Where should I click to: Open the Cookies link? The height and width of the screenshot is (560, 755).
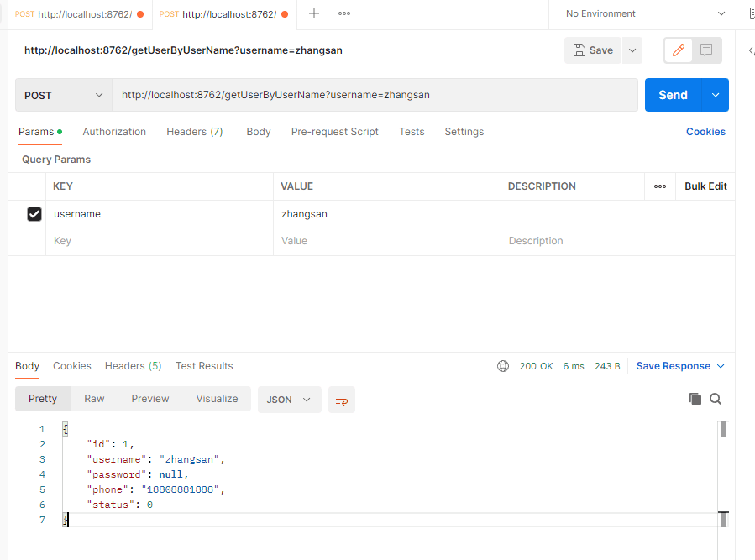(705, 132)
